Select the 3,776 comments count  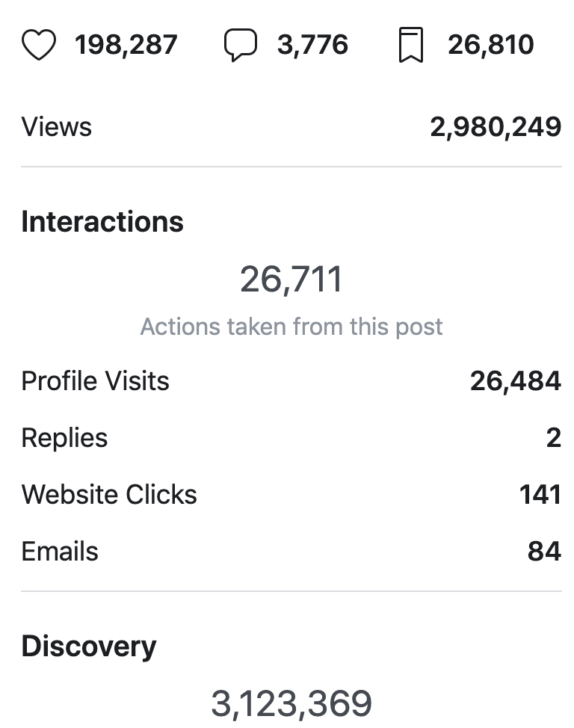click(x=312, y=45)
